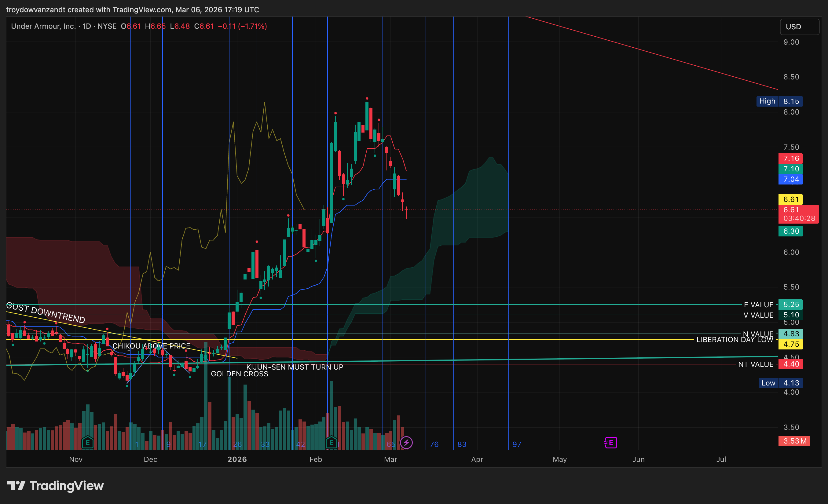Click the 3.50 price axis label
The height and width of the screenshot is (504, 828).
pyautogui.click(x=791, y=427)
